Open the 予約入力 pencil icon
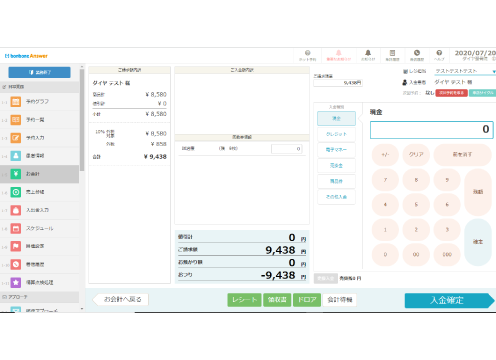The image size is (496, 360). tap(16, 138)
